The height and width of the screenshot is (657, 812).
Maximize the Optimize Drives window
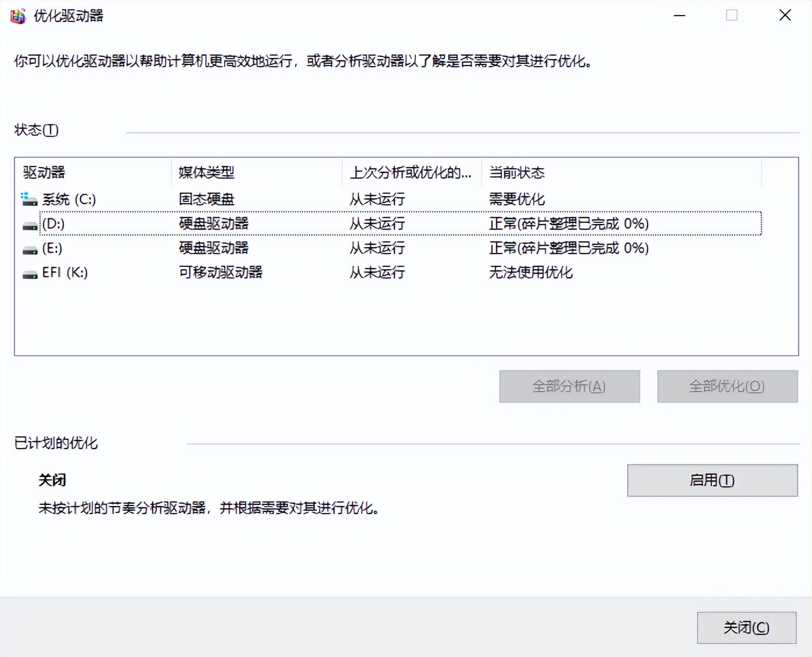(x=732, y=16)
